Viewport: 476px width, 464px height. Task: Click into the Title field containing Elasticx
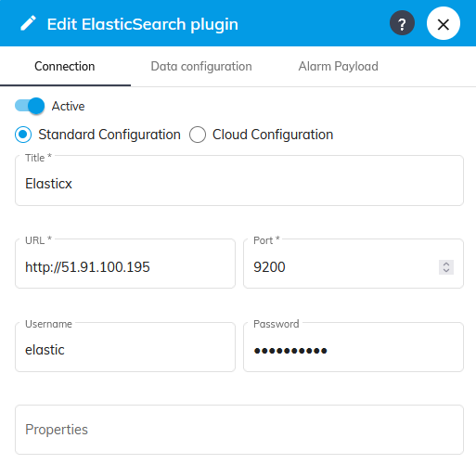pos(239,181)
